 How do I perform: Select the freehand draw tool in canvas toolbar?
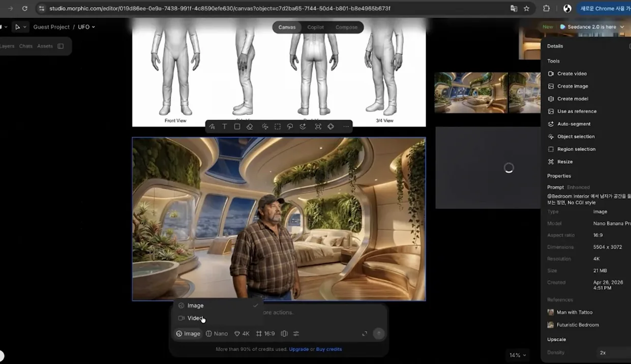pyautogui.click(x=212, y=127)
